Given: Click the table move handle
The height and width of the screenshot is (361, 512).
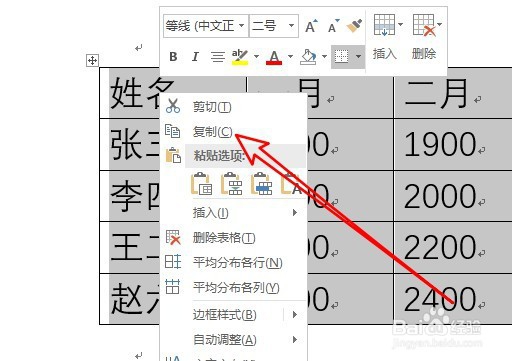Looking at the screenshot, I should tap(92, 60).
